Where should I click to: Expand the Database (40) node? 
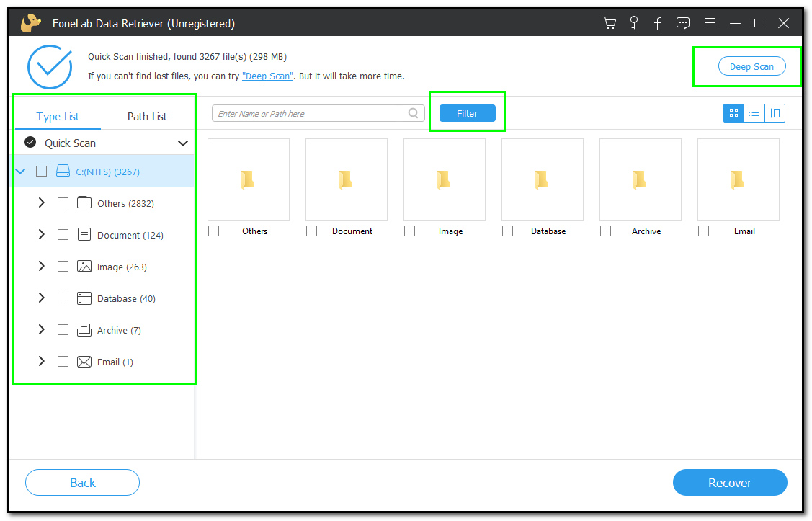click(x=42, y=298)
